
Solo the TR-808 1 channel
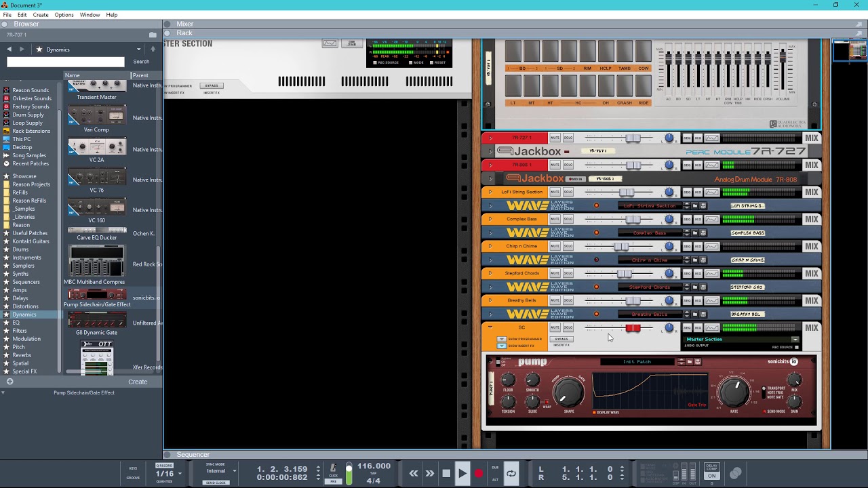point(568,165)
